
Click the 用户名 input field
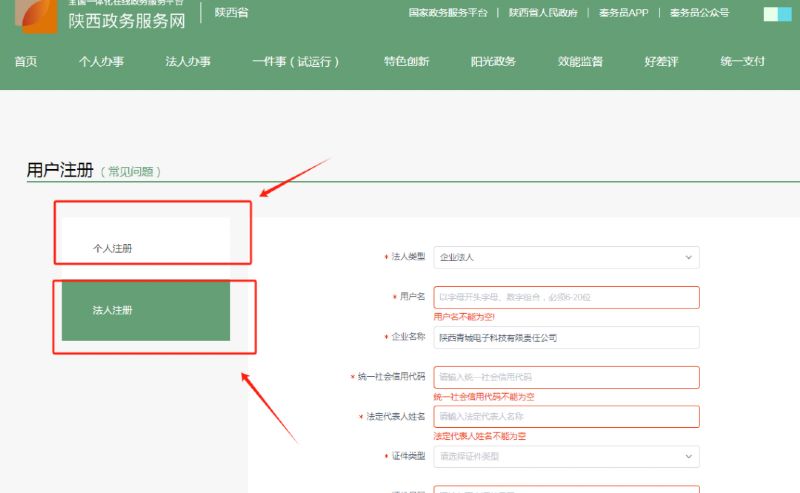(566, 297)
